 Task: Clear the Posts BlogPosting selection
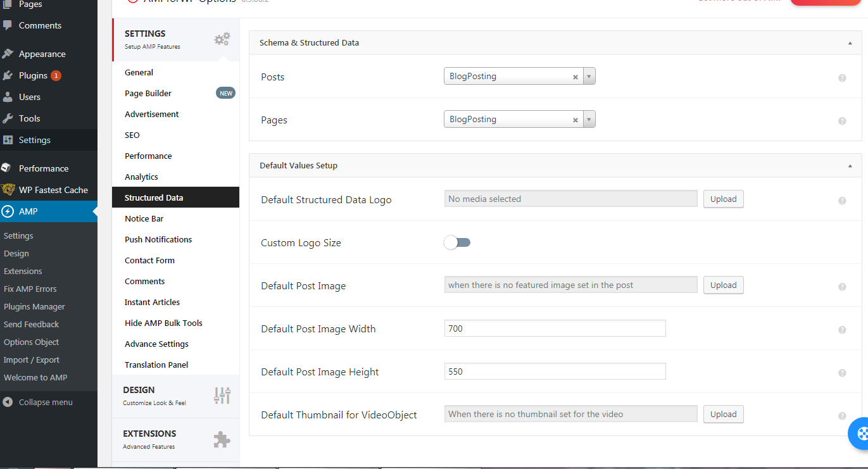pos(576,77)
